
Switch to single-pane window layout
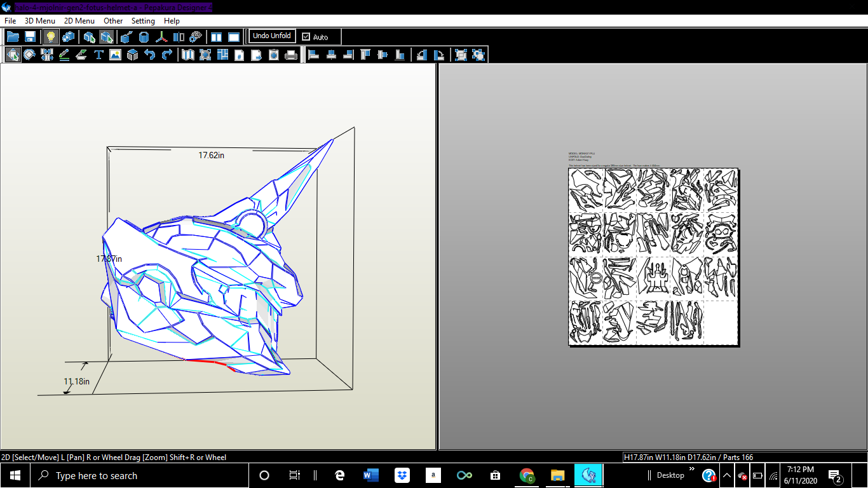tap(234, 37)
